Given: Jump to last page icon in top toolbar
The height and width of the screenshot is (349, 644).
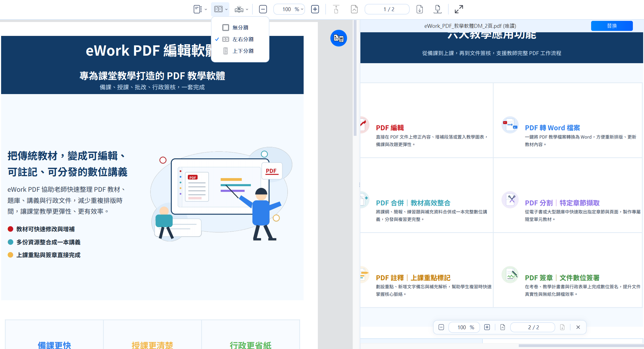Looking at the screenshot, I should (437, 9).
